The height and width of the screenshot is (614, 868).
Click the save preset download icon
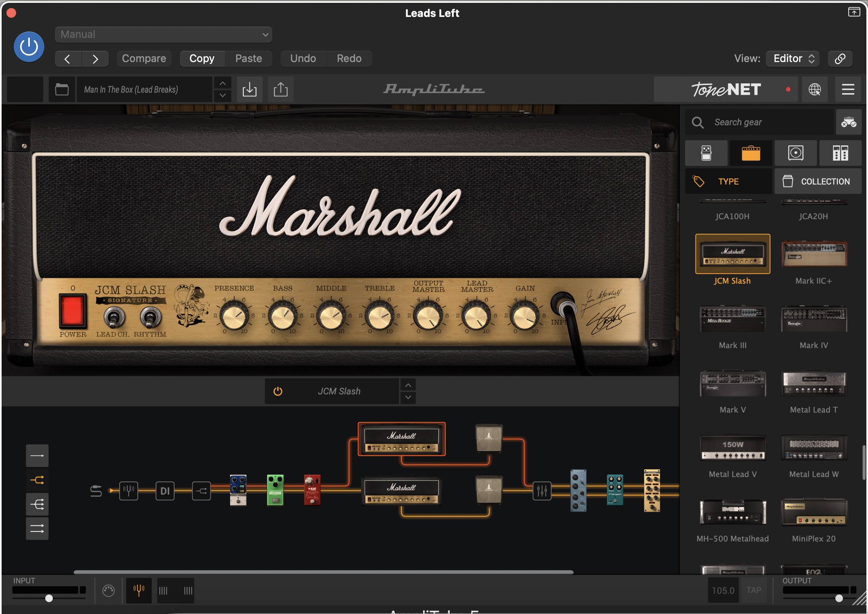point(249,89)
